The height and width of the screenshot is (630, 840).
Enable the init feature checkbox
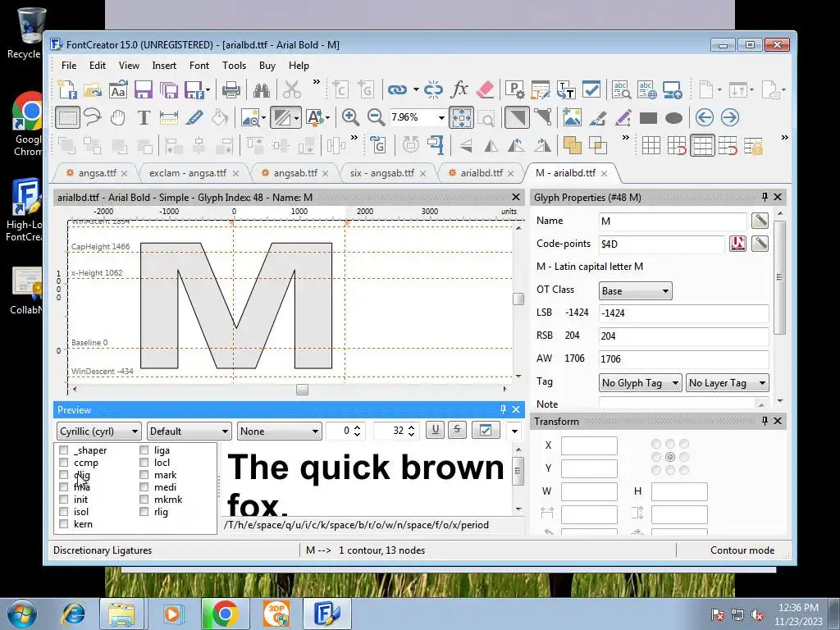pos(64,500)
